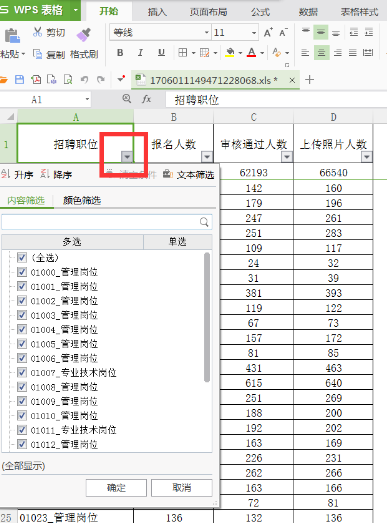Image resolution: width=387 pixels, height=523 pixels.
Task: Uncheck 01000_管理岗位 in filter list
Action: (x=22, y=272)
